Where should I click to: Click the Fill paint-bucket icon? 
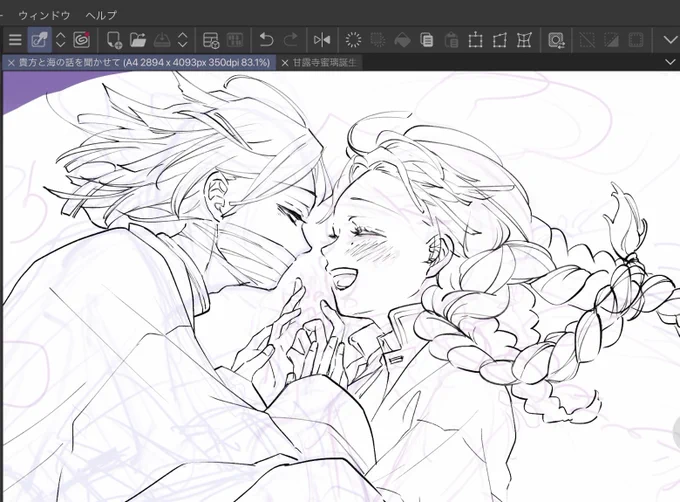tap(402, 40)
